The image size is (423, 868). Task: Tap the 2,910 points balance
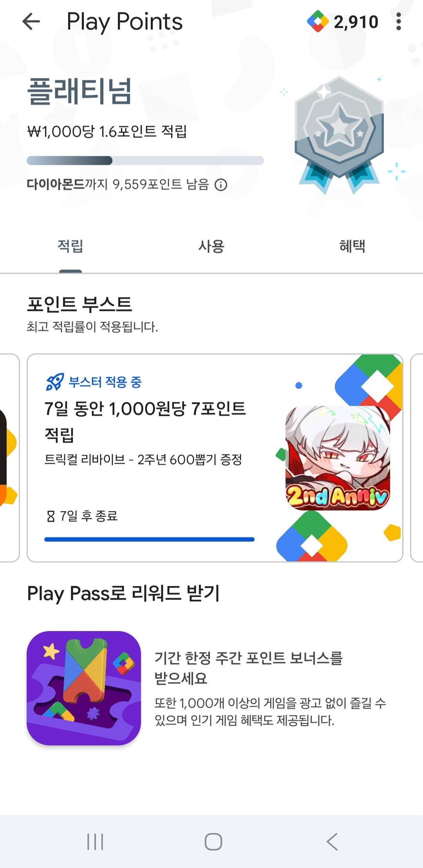point(356,22)
